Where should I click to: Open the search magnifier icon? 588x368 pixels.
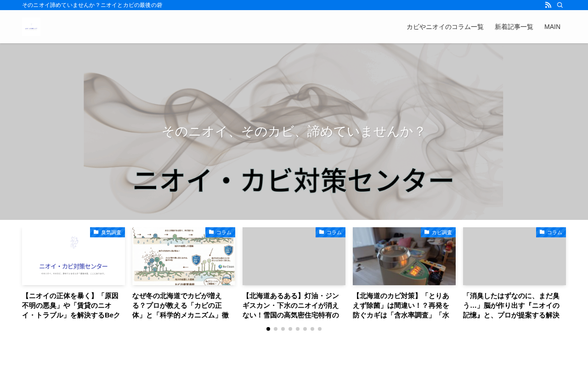(560, 5)
